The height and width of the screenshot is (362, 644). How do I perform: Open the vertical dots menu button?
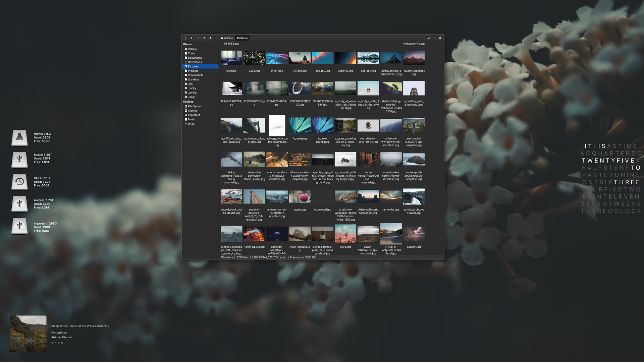coord(185,38)
